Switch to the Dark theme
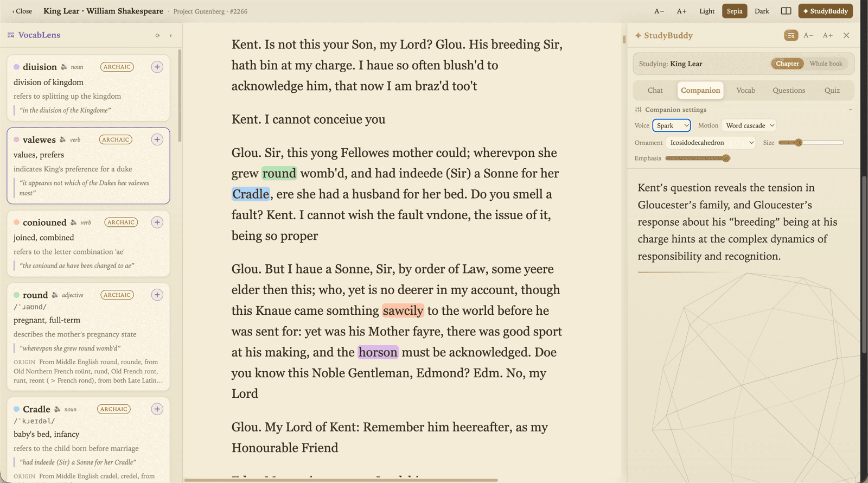 762,11
